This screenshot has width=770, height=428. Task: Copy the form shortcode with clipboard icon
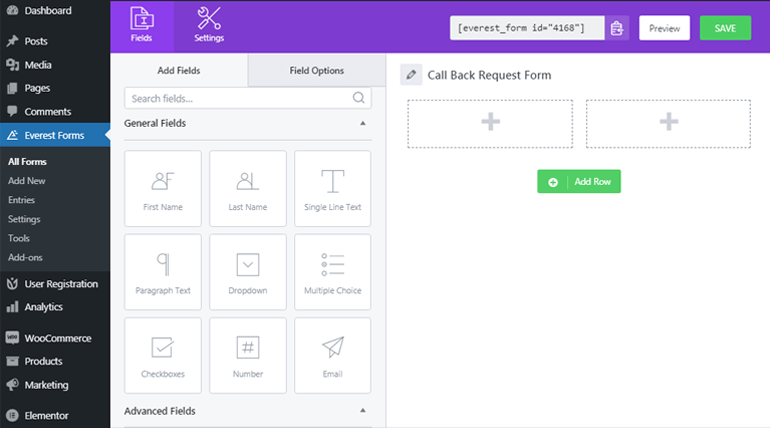tap(617, 28)
